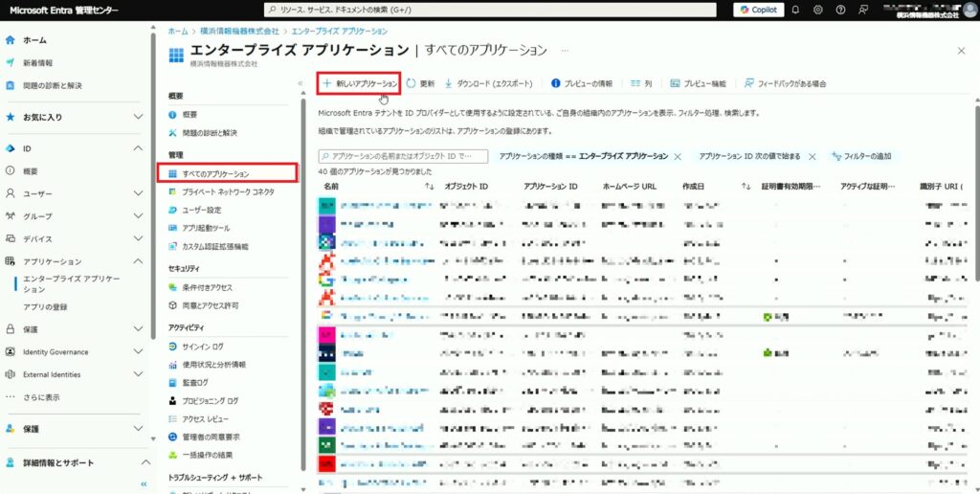Click the ホーム breadcrumb link

177,31
